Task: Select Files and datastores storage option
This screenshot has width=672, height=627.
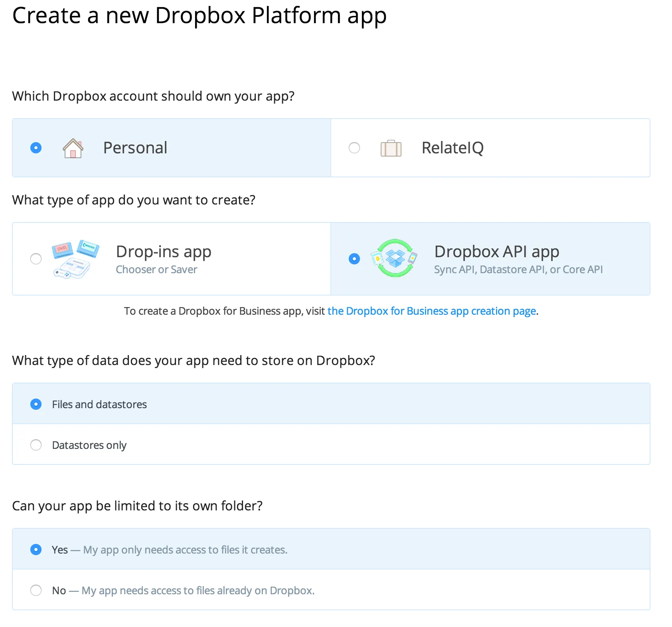Action: point(36,404)
